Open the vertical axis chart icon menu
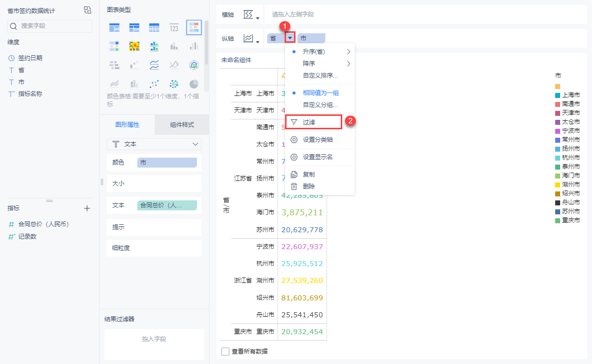The width and height of the screenshot is (592, 364). pyautogui.click(x=251, y=38)
